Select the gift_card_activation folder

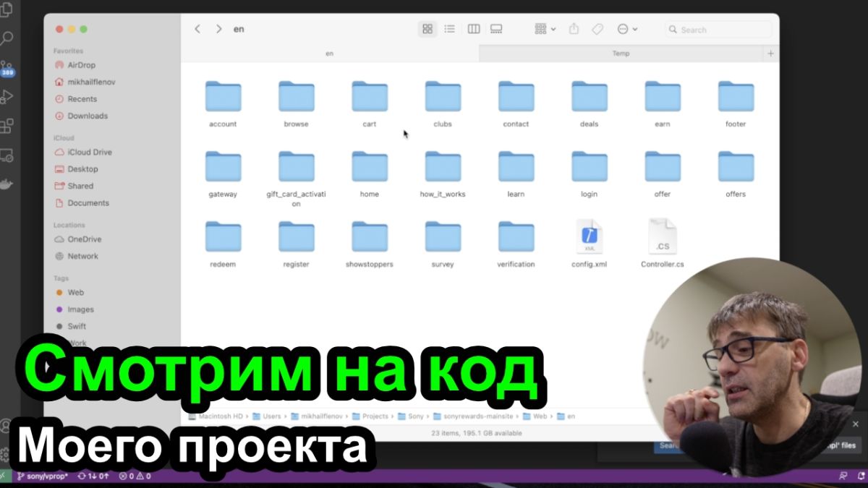296,167
